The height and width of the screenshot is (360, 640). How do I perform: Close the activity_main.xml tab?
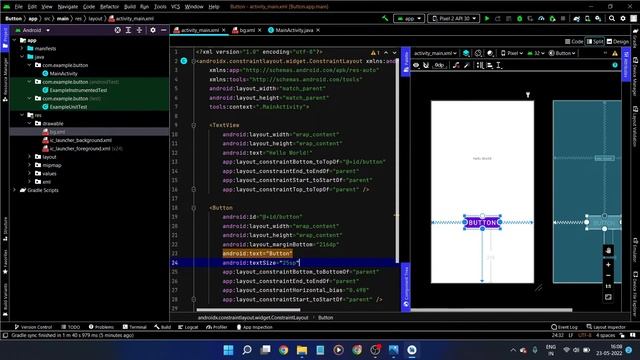tap(223, 30)
